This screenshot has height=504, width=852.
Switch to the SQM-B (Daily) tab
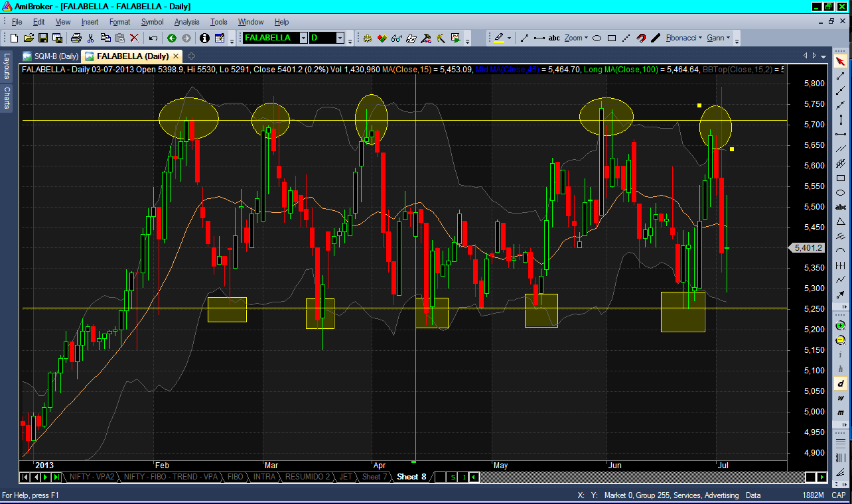click(51, 56)
